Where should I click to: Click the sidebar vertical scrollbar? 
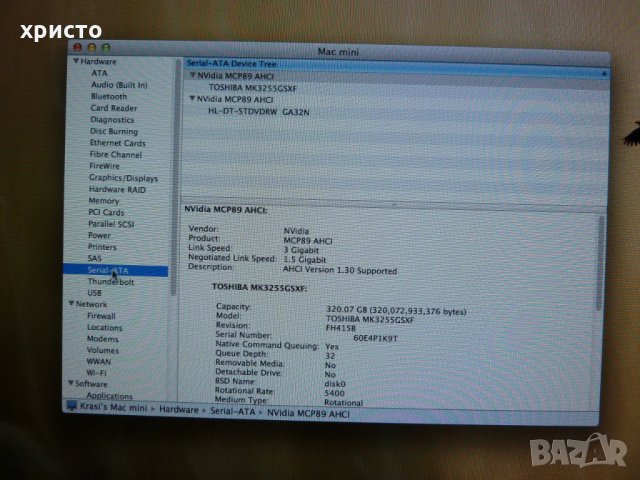pos(176,178)
